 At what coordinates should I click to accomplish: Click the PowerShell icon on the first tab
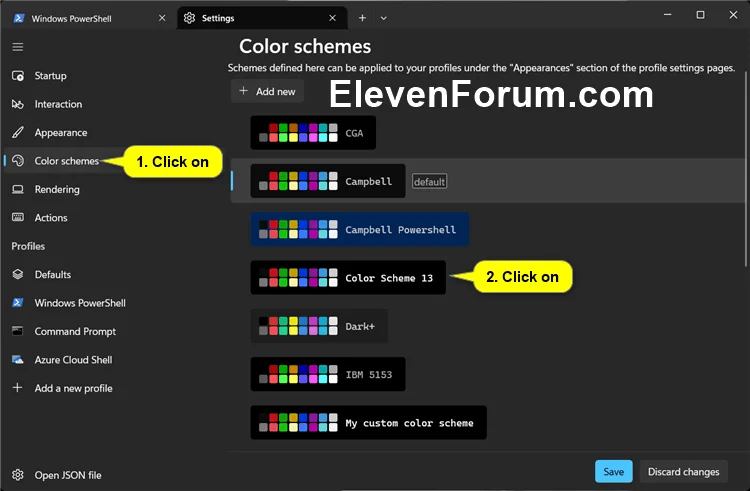pyautogui.click(x=19, y=18)
